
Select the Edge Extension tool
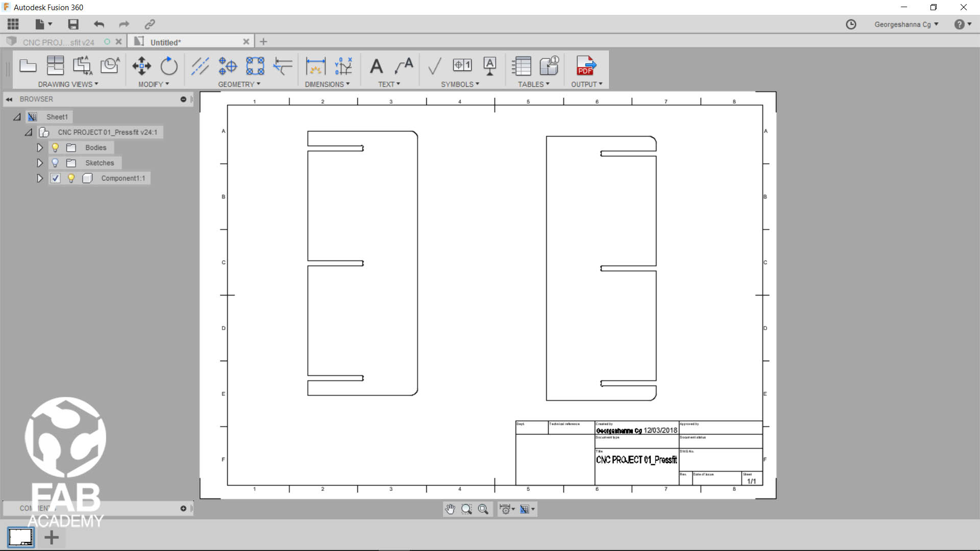click(x=283, y=66)
